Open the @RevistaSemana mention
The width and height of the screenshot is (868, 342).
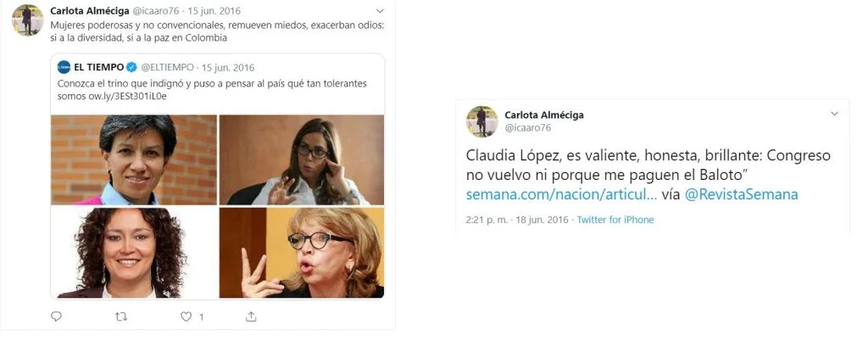(x=741, y=194)
